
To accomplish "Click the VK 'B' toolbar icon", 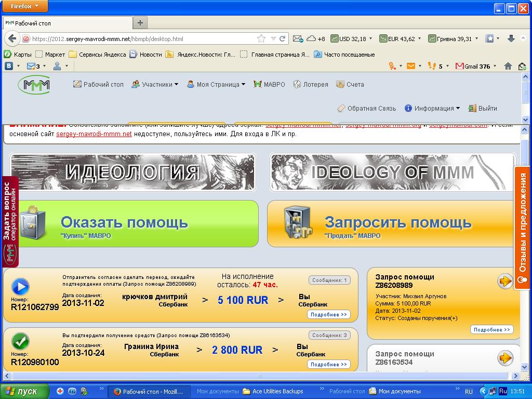I will [9, 66].
